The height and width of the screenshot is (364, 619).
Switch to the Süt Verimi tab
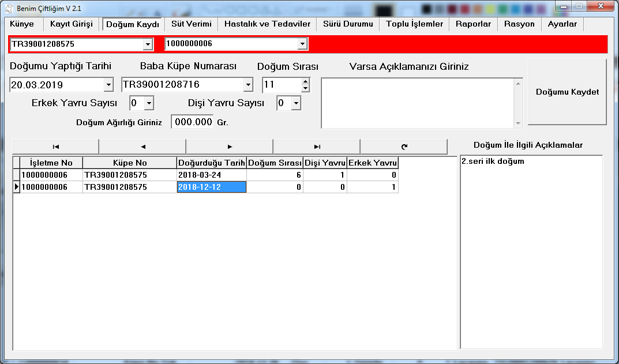(x=191, y=24)
